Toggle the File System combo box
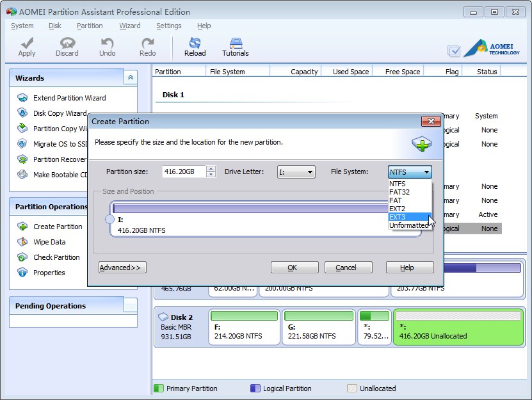Screen dimensions: 532x400 click(x=410, y=172)
